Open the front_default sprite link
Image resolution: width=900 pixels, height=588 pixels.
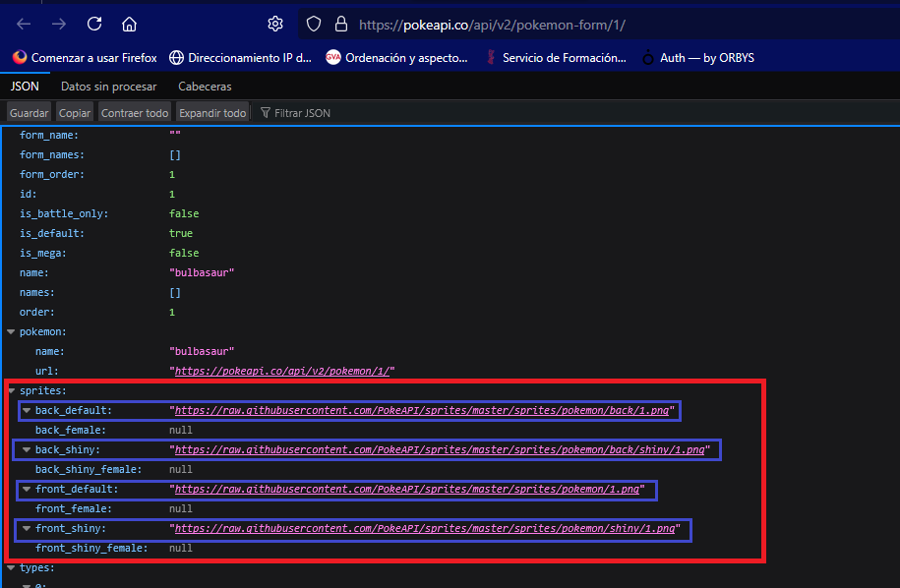point(407,490)
